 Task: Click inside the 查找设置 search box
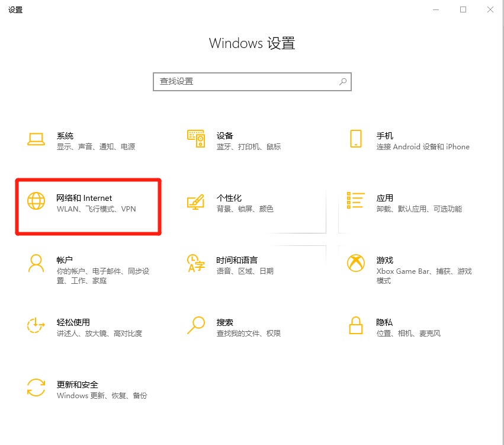click(x=252, y=82)
